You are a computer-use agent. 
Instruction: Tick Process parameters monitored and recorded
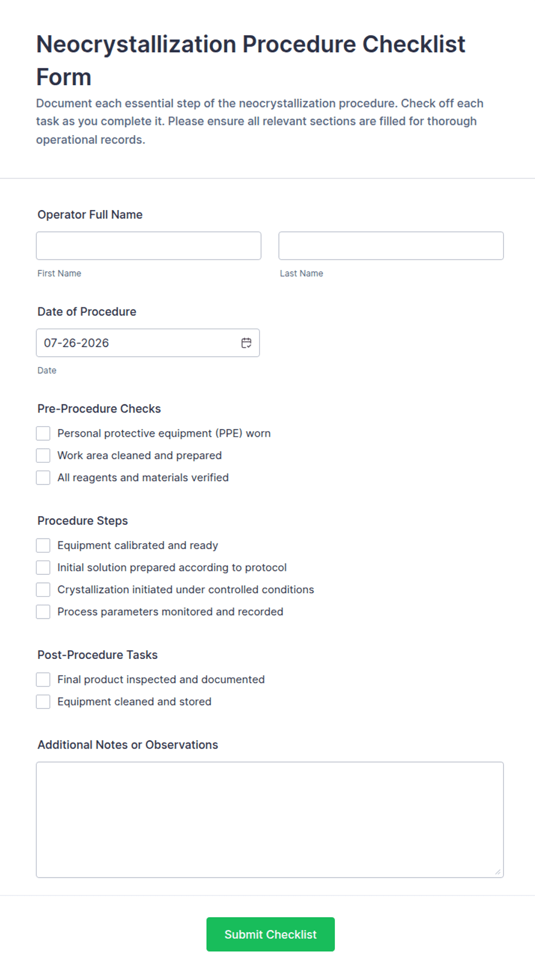43,612
